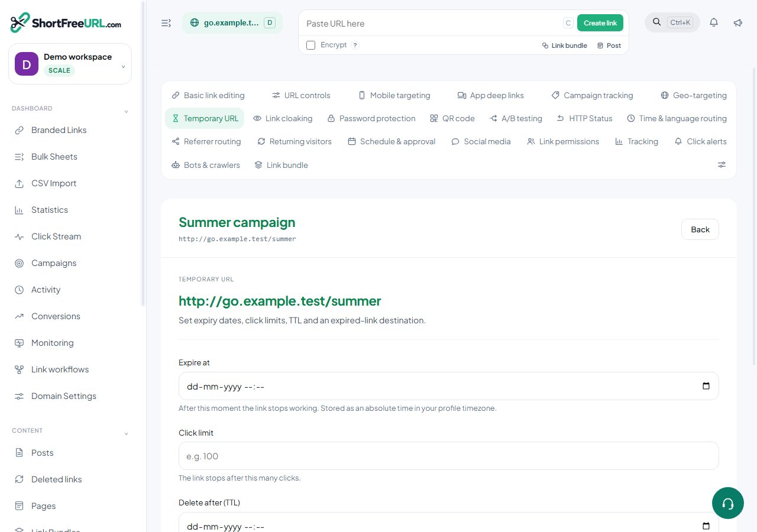Switch to Referrer routing tab
The width and height of the screenshot is (757, 532).
pyautogui.click(x=206, y=141)
